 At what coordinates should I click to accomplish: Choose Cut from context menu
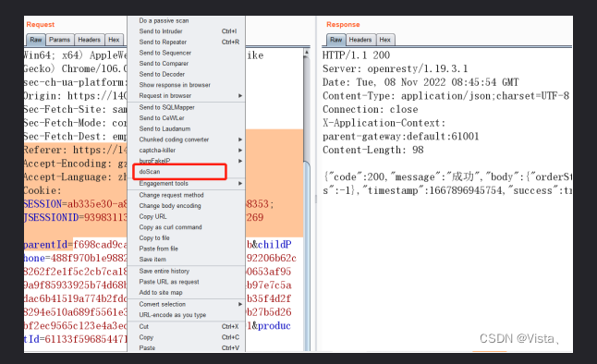pos(186,326)
